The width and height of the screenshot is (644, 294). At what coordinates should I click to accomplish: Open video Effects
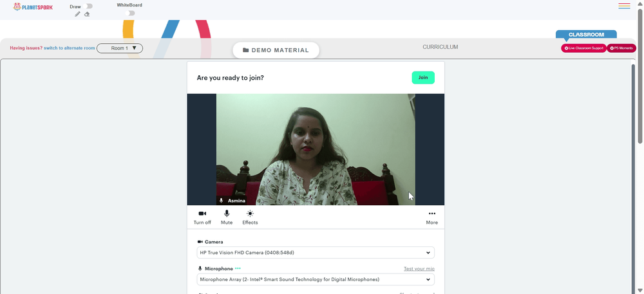tap(250, 217)
